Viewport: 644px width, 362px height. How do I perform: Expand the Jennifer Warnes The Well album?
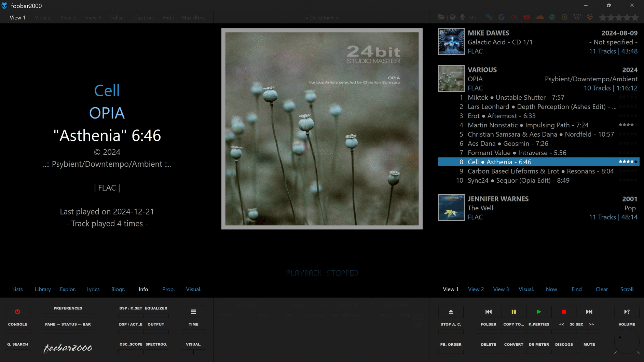pos(538,208)
